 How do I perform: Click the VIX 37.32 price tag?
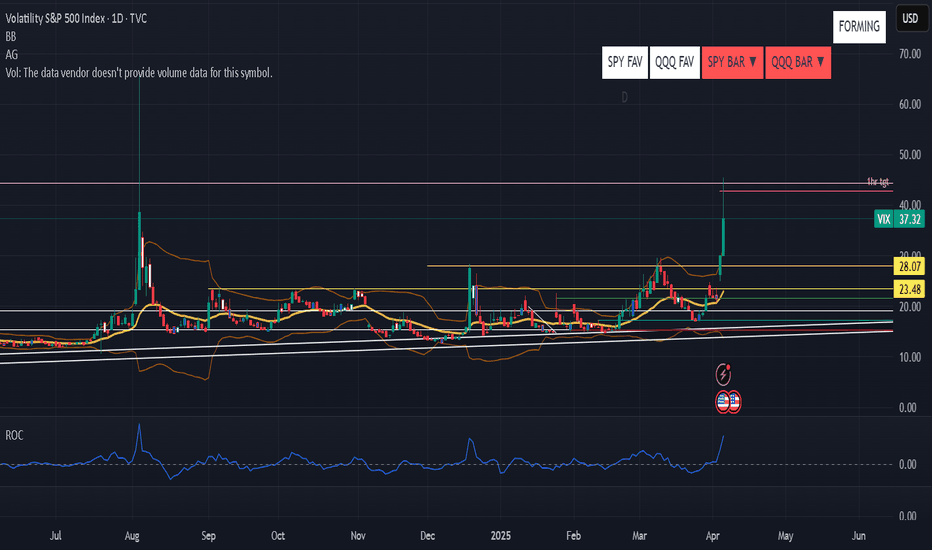(x=899, y=219)
